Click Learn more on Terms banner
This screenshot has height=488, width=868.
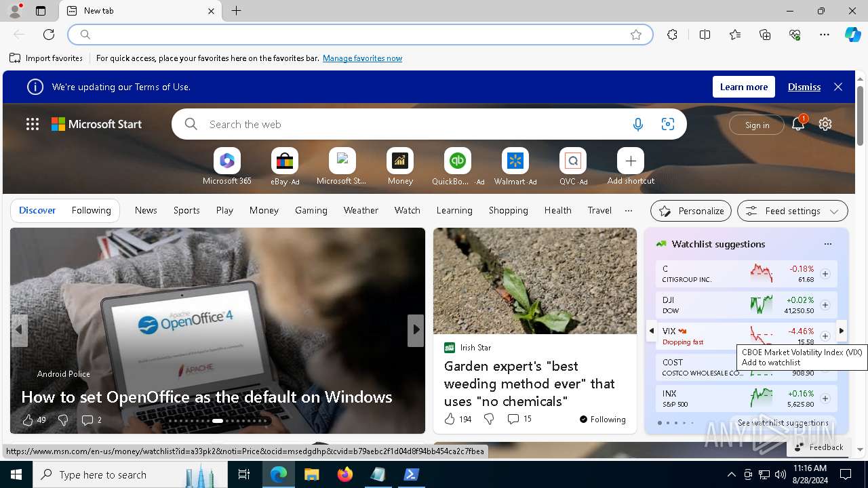click(744, 87)
